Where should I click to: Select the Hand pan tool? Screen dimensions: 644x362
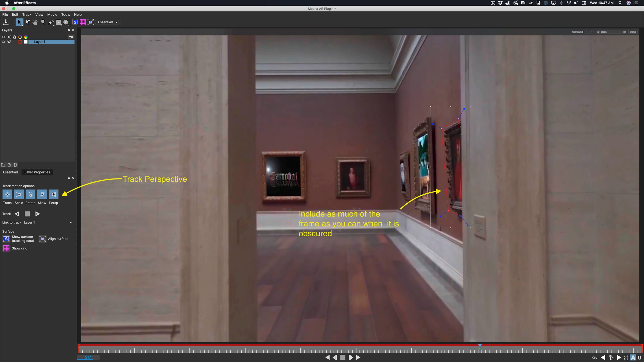click(35, 22)
